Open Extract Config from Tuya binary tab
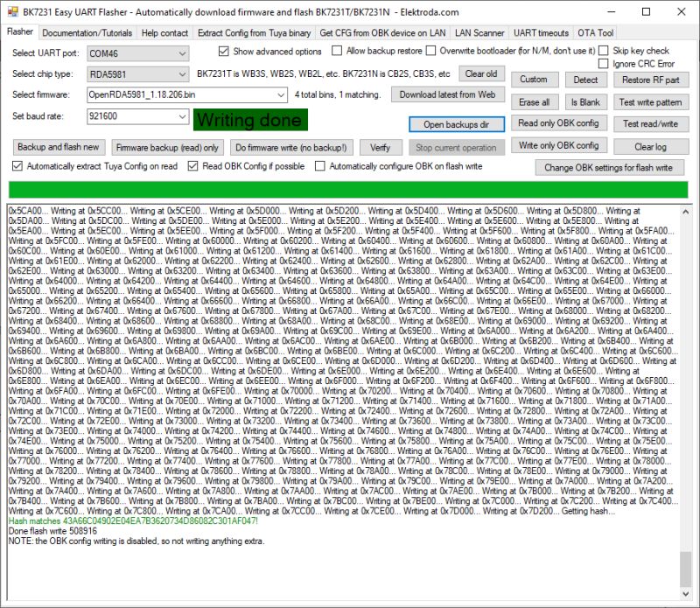The width and height of the screenshot is (700, 608). pos(254,33)
